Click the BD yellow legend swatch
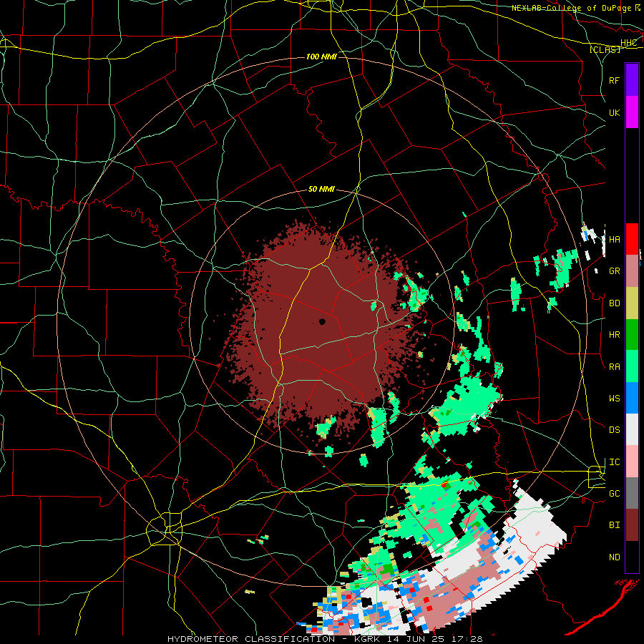The image size is (644, 644). click(x=632, y=303)
